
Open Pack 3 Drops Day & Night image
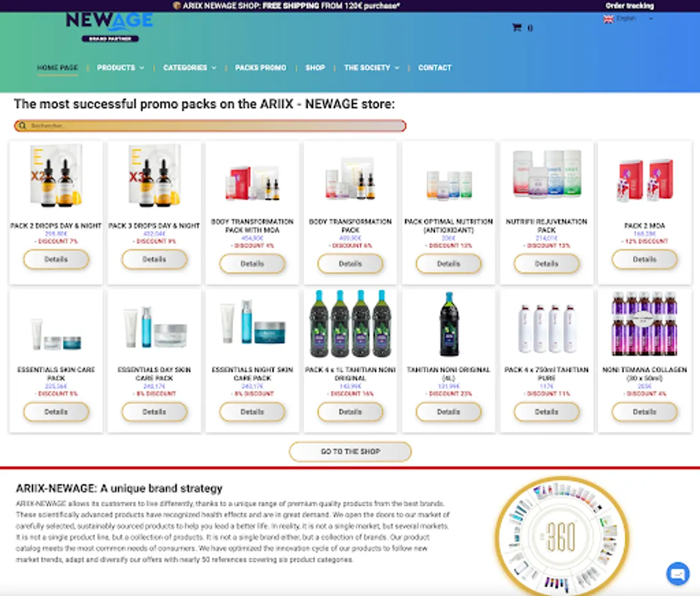154,175
